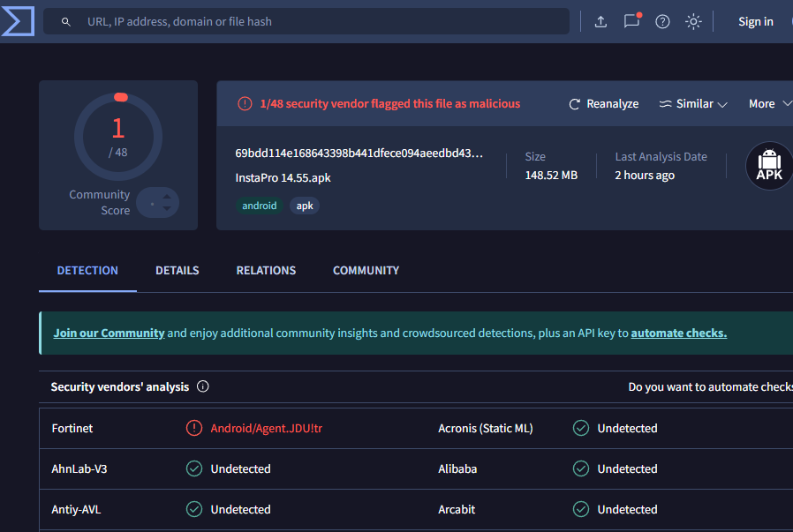Image resolution: width=793 pixels, height=532 pixels.
Task: Expand the Similar dropdown
Action: tap(693, 104)
